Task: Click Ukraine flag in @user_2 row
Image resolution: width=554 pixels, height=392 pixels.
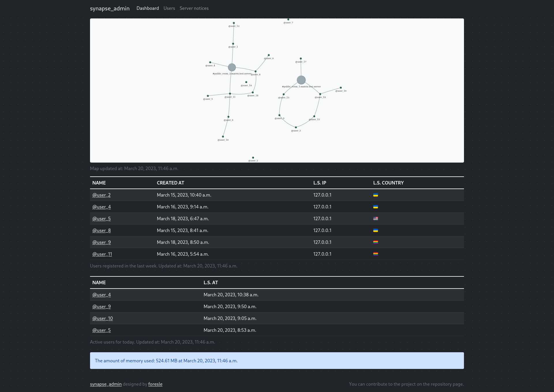Action: [375, 195]
